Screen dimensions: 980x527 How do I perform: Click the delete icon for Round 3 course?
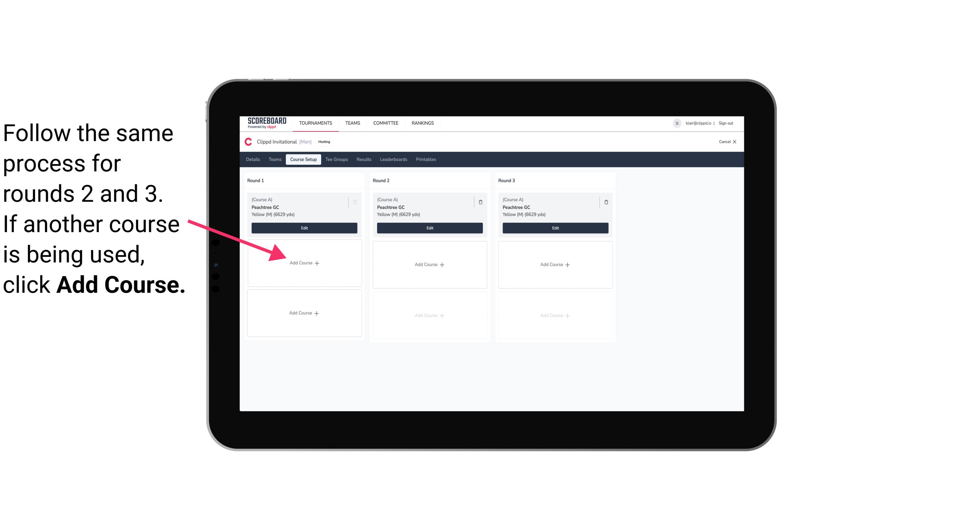(606, 201)
